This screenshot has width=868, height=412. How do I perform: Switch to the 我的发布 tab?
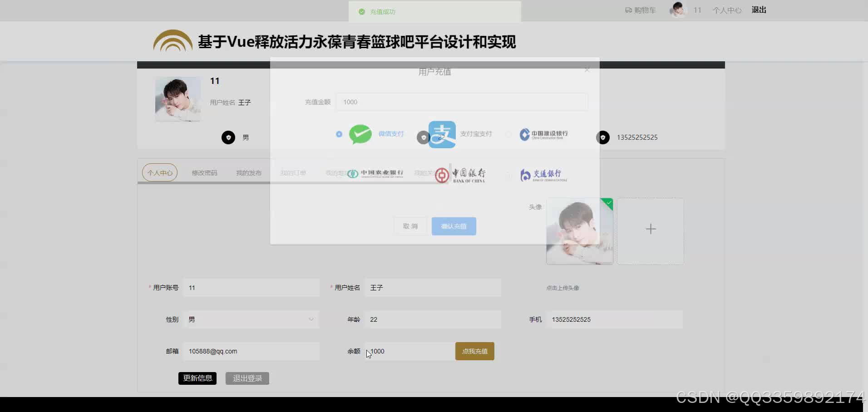[249, 173]
